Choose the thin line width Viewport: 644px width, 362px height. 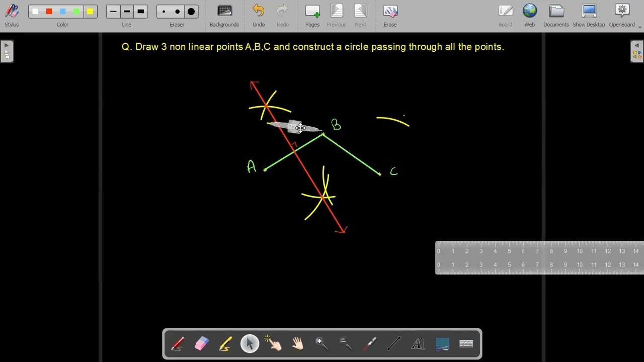113,12
